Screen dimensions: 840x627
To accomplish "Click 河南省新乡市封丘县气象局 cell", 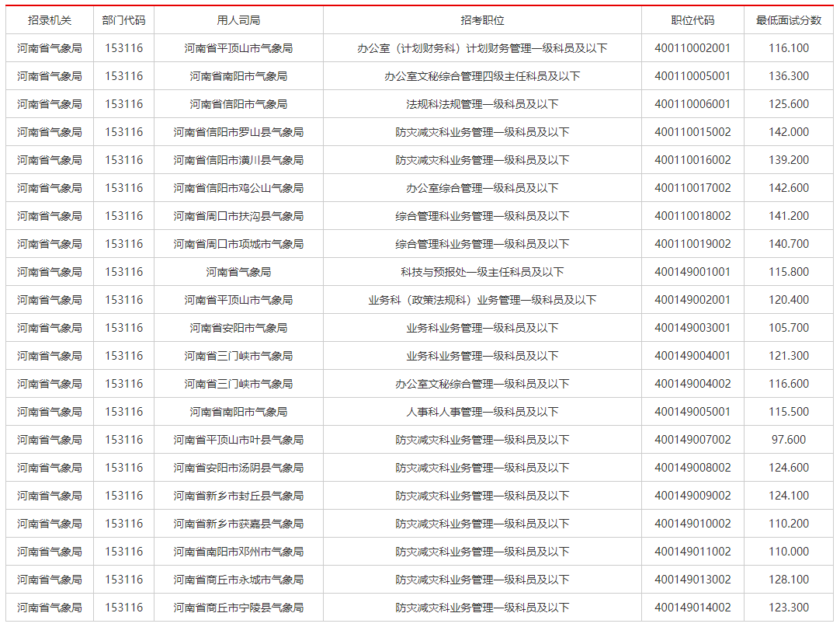I will (238, 496).
